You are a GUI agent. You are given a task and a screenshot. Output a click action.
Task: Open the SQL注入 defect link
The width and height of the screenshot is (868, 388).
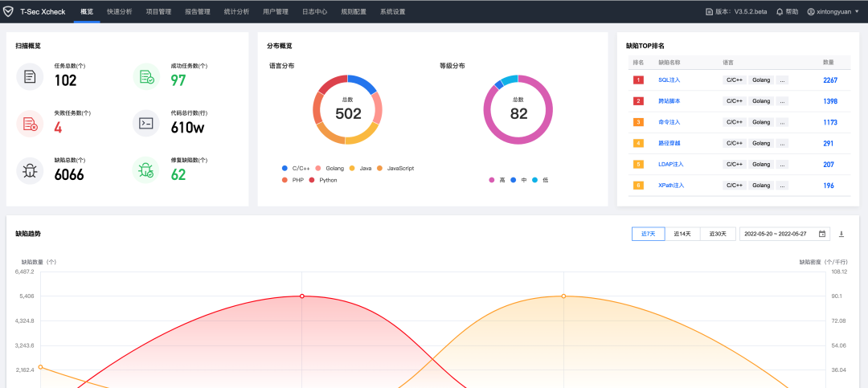(669, 80)
